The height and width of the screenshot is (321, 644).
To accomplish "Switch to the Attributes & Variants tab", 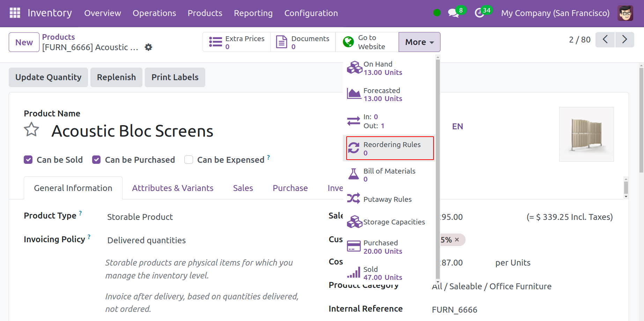I will point(172,188).
